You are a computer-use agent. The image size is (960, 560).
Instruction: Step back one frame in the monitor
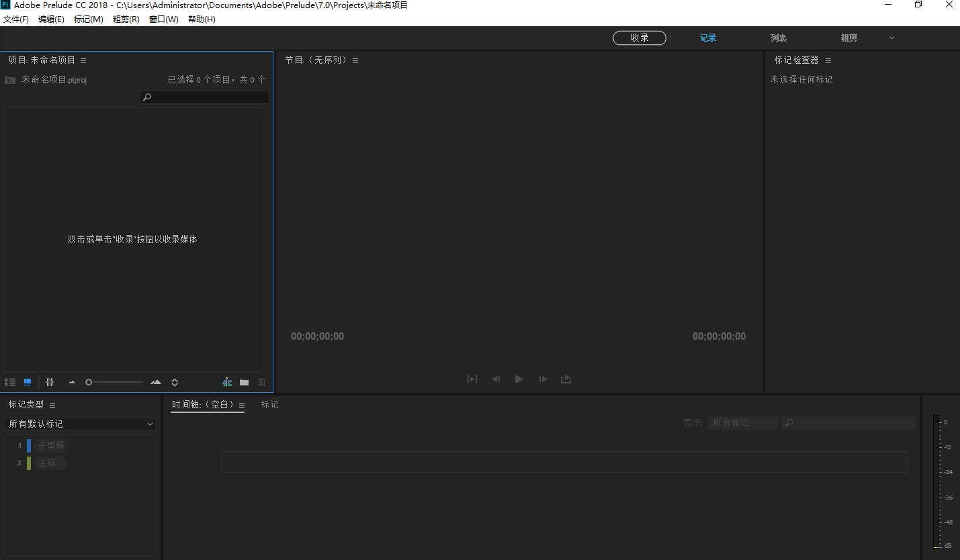click(x=496, y=379)
